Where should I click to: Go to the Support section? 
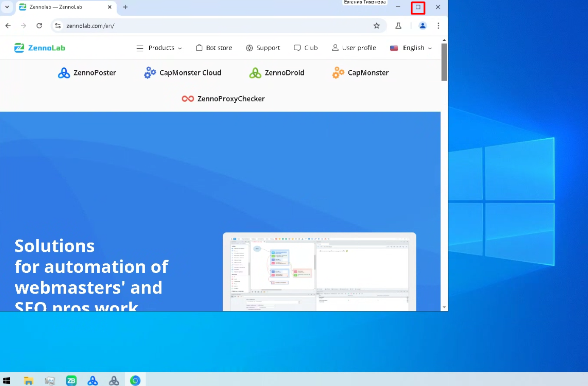point(263,48)
